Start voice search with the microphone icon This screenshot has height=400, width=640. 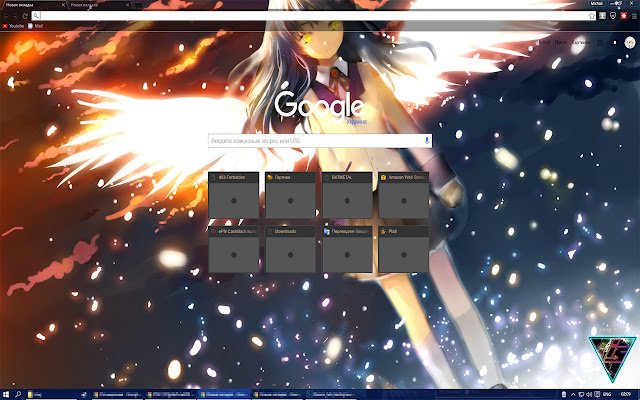pyautogui.click(x=427, y=140)
